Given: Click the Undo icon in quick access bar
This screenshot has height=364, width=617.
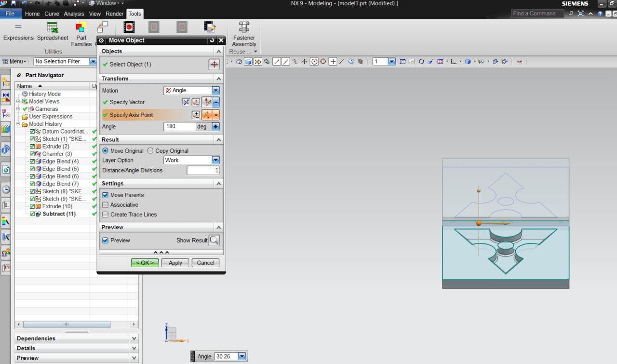Looking at the screenshot, I should (24, 3).
